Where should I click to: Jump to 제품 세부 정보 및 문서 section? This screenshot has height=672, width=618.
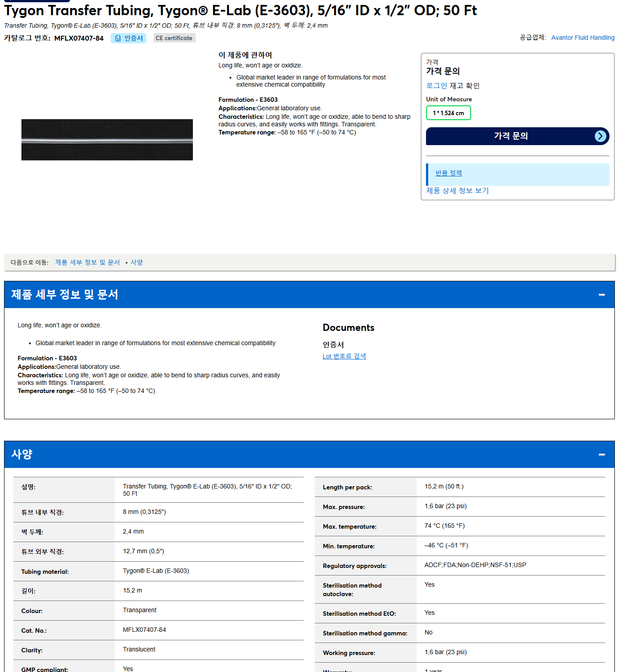click(88, 263)
